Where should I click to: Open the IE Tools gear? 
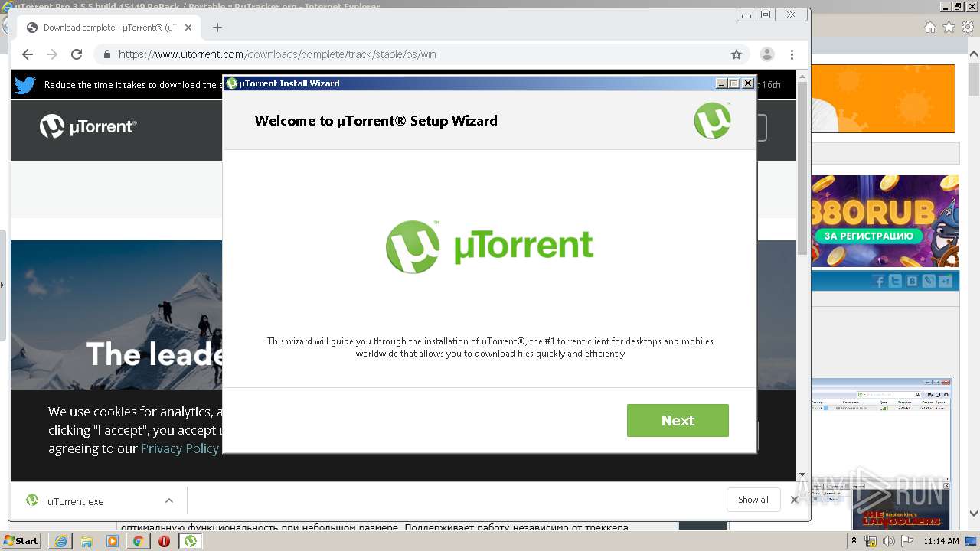point(968,28)
